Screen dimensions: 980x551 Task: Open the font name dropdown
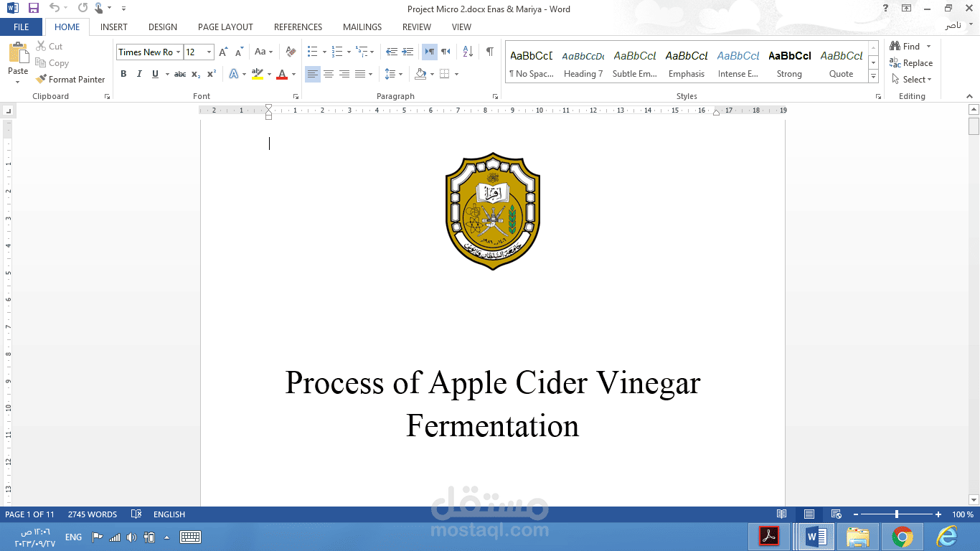[179, 52]
